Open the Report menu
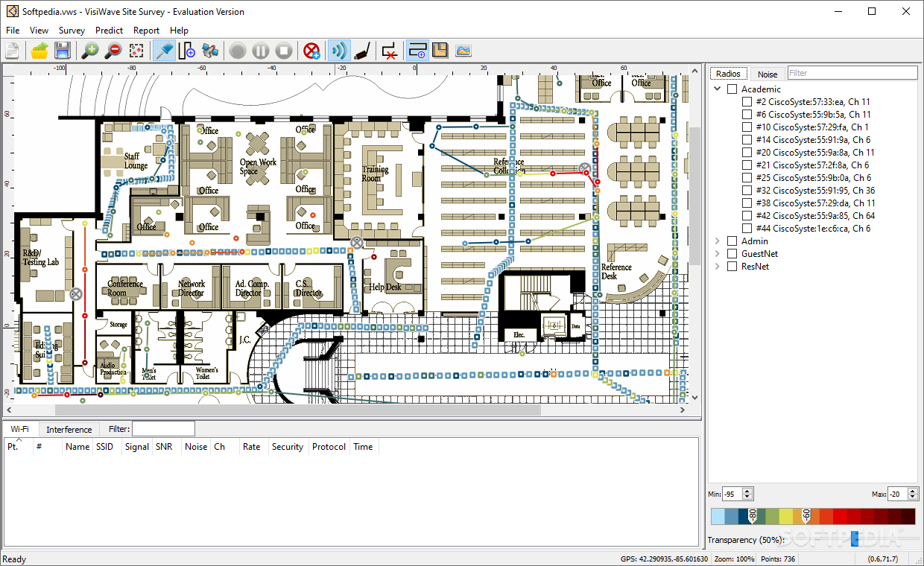The image size is (924, 566). pyautogui.click(x=146, y=31)
